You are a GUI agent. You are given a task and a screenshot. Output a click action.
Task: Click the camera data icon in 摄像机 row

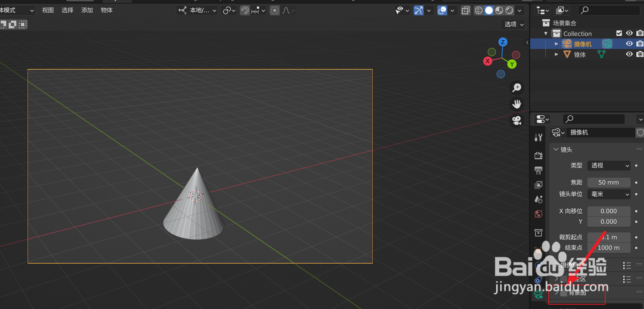[607, 44]
